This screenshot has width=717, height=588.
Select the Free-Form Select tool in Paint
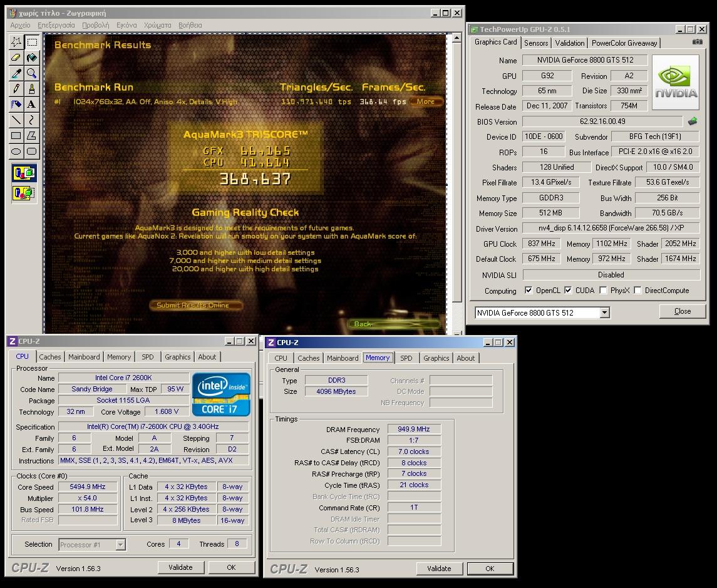click(16, 43)
